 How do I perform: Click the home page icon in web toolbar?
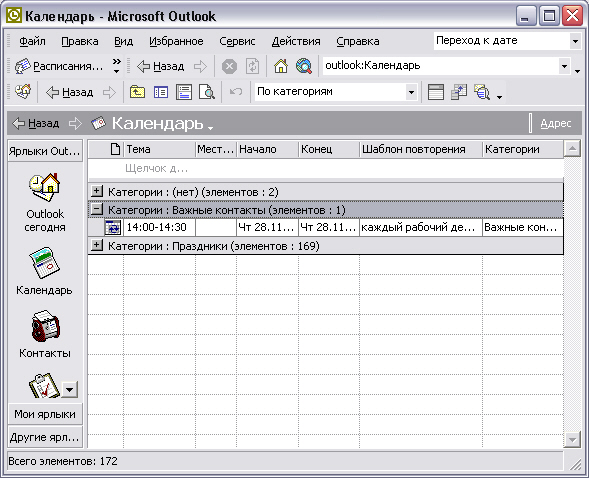[x=281, y=66]
